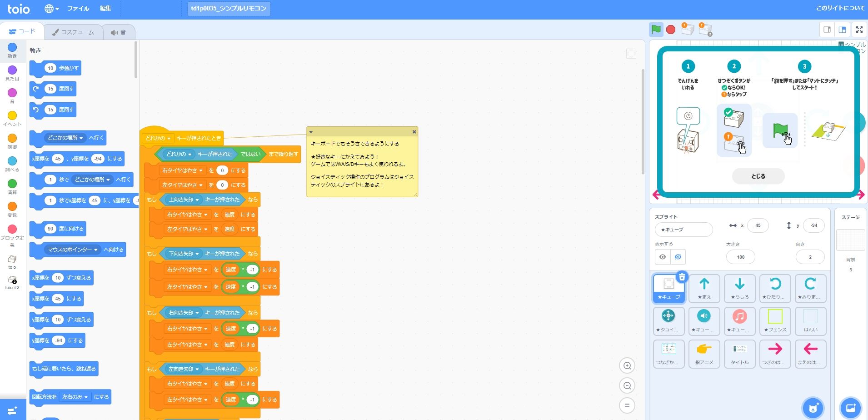Select the ★キュー sprite with music note
The width and height of the screenshot is (868, 420).
click(739, 321)
